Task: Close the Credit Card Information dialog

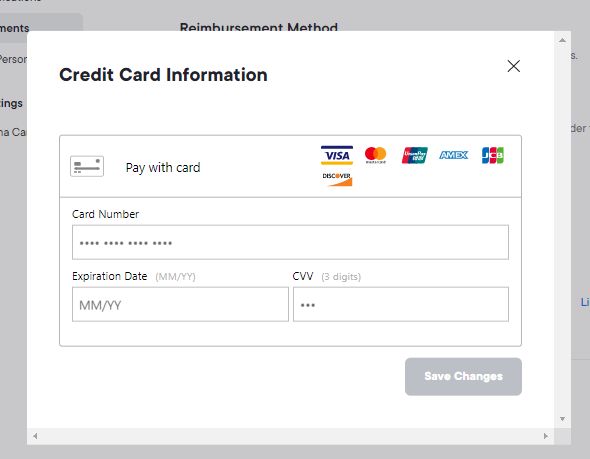Action: pyautogui.click(x=514, y=66)
